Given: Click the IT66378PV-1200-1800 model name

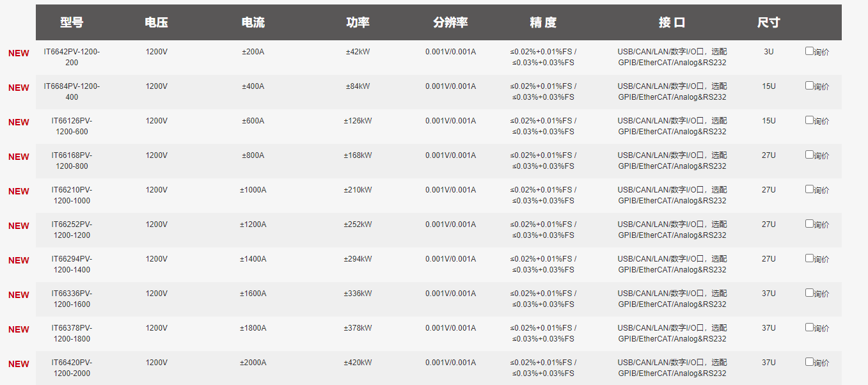Looking at the screenshot, I should pyautogui.click(x=72, y=333).
